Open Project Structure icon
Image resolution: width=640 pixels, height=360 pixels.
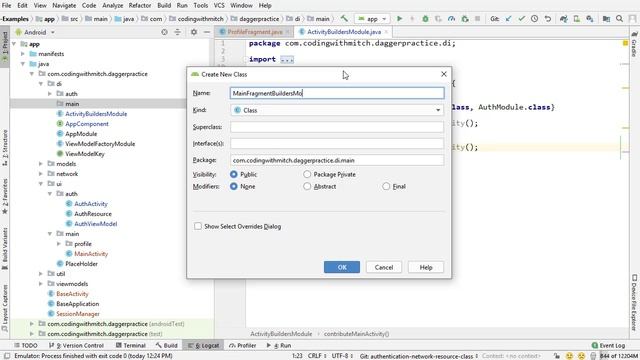pyautogui.click(x=607, y=19)
